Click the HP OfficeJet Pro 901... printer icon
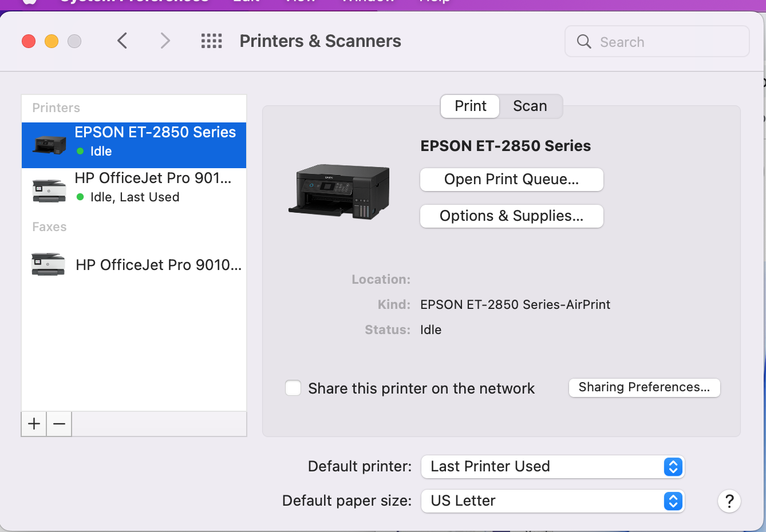The height and width of the screenshot is (532, 766). (x=49, y=190)
